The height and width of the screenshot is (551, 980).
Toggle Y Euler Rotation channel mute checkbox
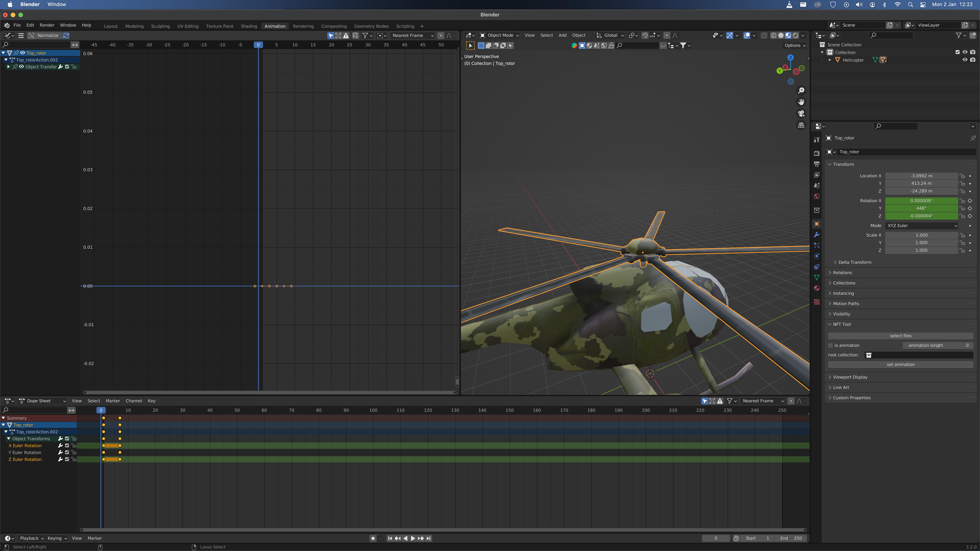[x=67, y=452]
